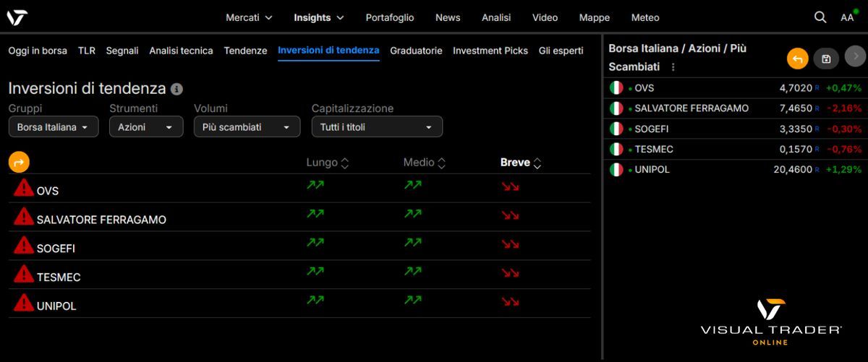
Task: Switch to TLR tab
Action: click(87, 51)
